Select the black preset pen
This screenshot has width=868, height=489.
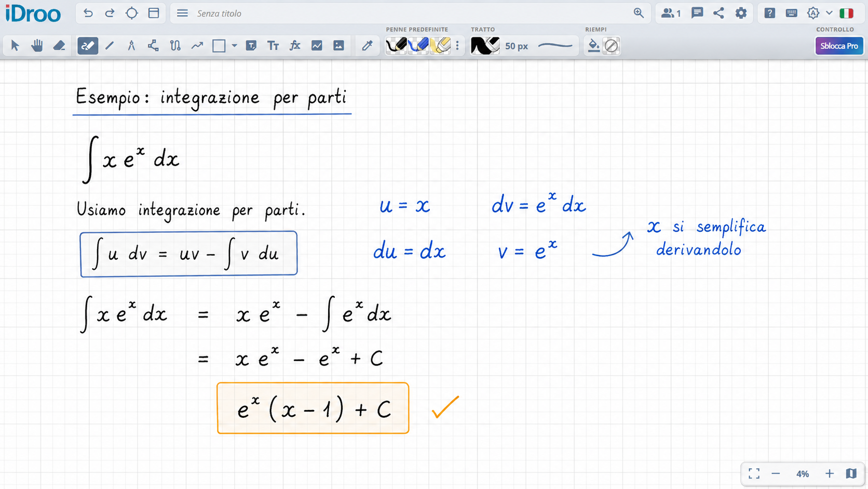pos(397,46)
